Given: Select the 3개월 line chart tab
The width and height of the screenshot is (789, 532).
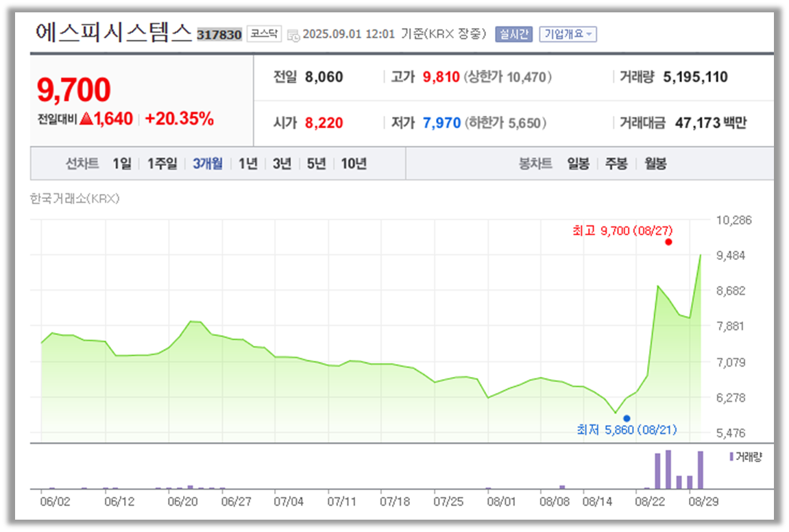Looking at the screenshot, I should coord(207,164).
